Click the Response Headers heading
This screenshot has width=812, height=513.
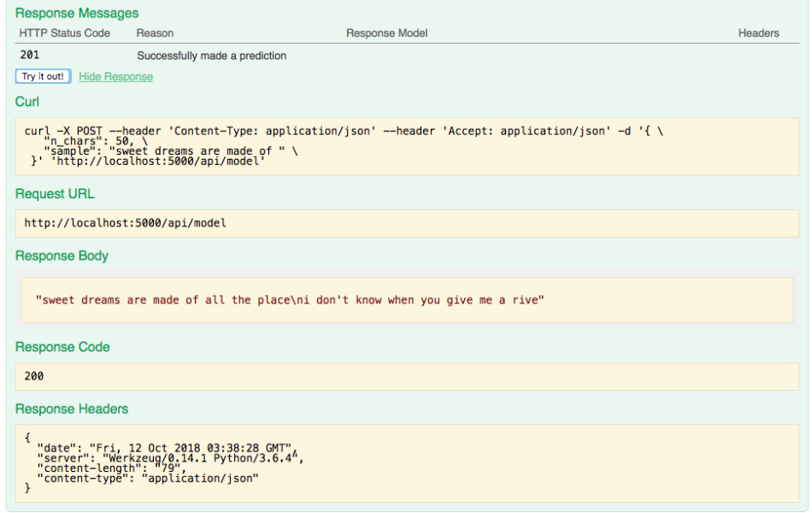point(72,409)
